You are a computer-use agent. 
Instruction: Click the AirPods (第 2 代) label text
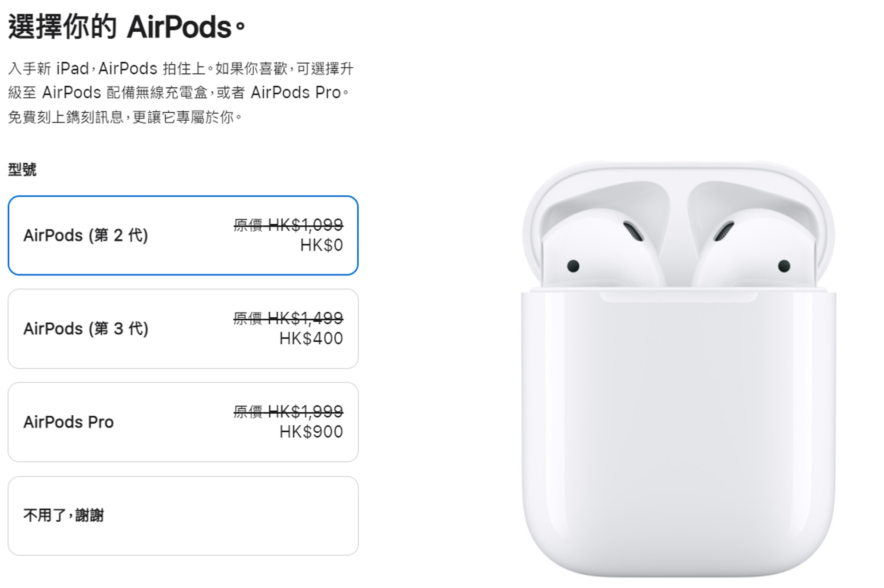pyautogui.click(x=86, y=235)
